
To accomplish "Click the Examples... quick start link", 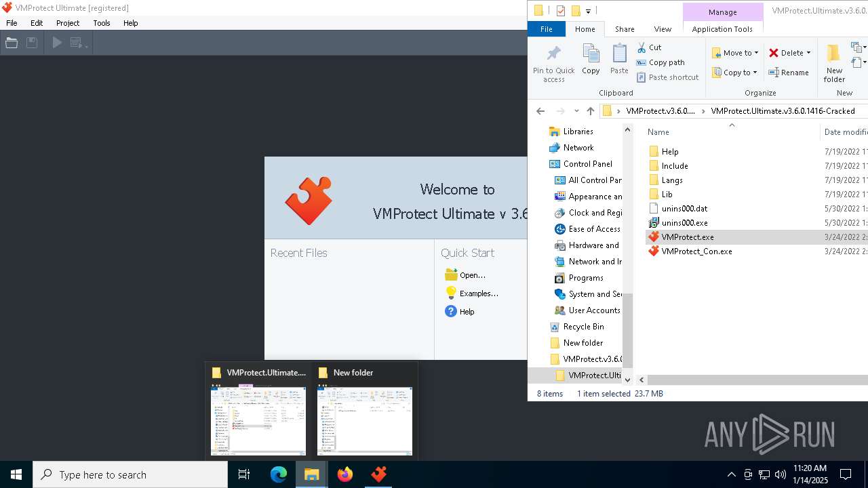I will point(479,293).
